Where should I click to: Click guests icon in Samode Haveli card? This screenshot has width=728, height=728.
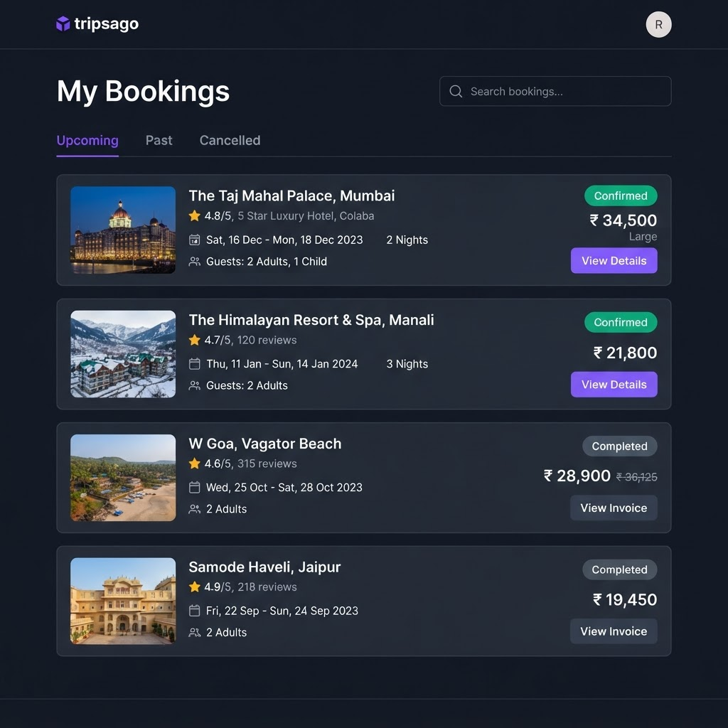[195, 632]
